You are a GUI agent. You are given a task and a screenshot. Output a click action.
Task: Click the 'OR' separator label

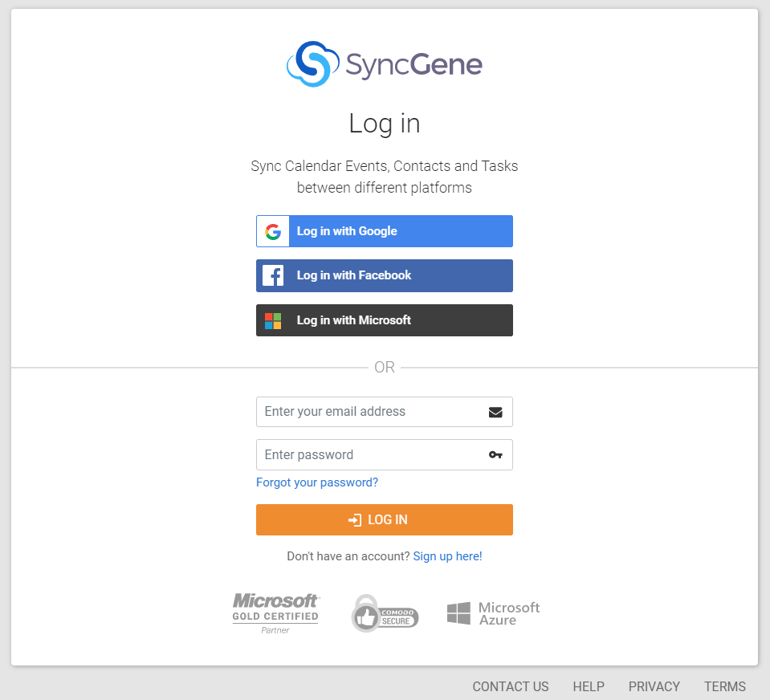(x=385, y=367)
